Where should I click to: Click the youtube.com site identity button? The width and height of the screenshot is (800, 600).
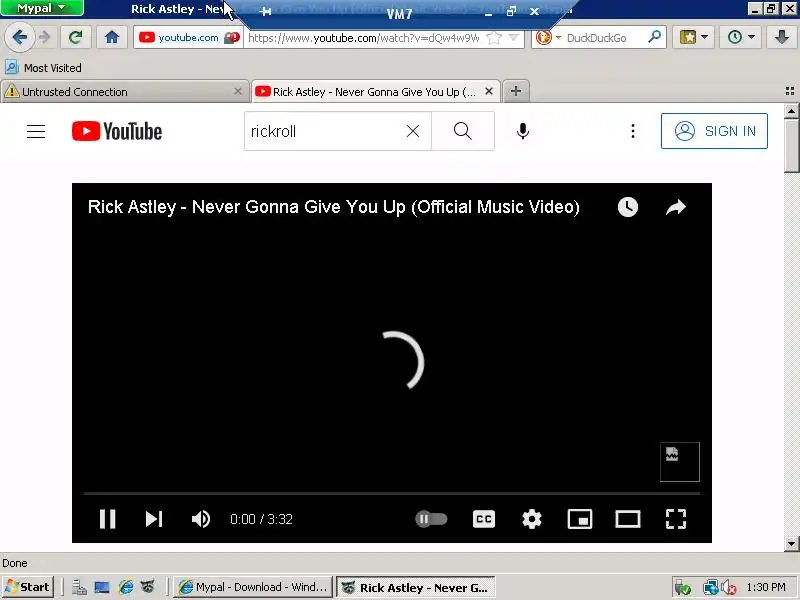189,38
